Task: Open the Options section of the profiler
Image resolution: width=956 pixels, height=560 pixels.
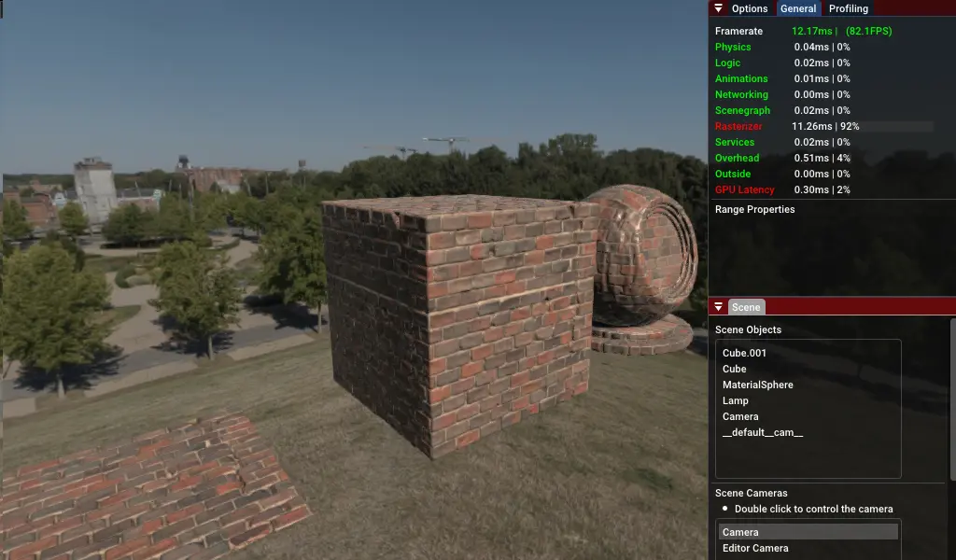Action: point(752,7)
